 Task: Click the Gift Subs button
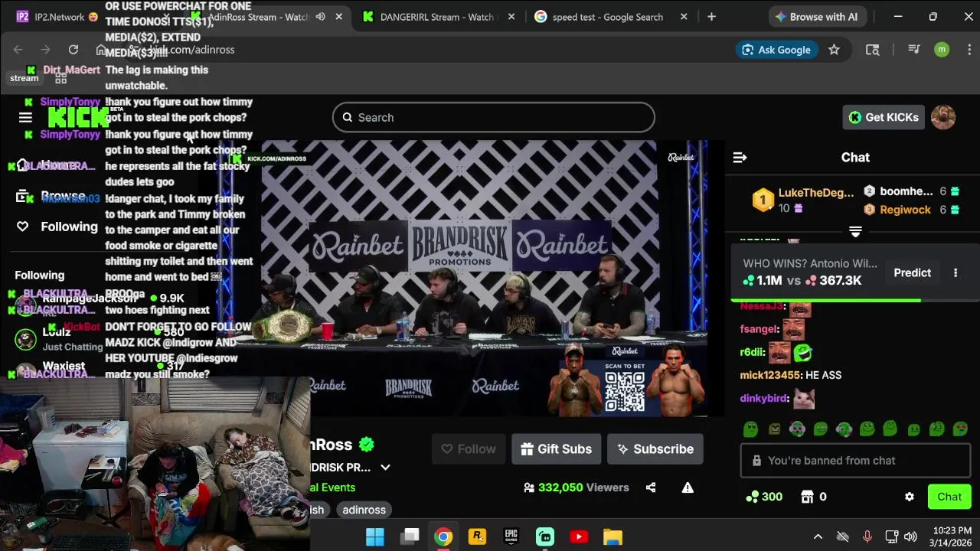pyautogui.click(x=556, y=449)
